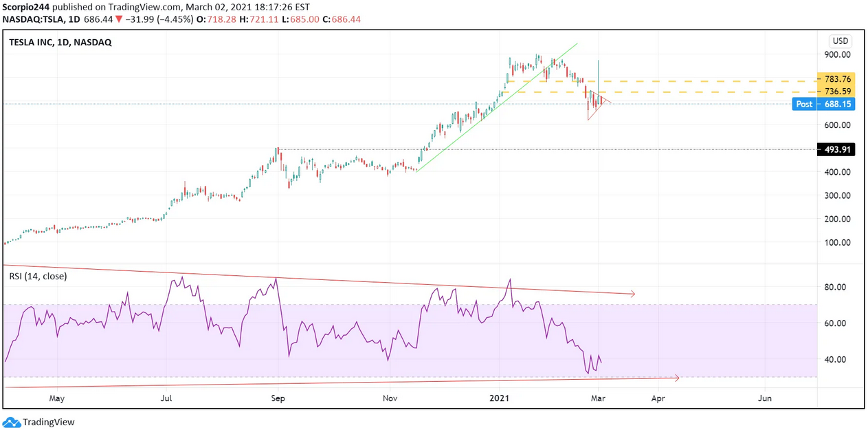This screenshot has width=868, height=430.
Task: Click the Apr date axis label
Action: (658, 398)
